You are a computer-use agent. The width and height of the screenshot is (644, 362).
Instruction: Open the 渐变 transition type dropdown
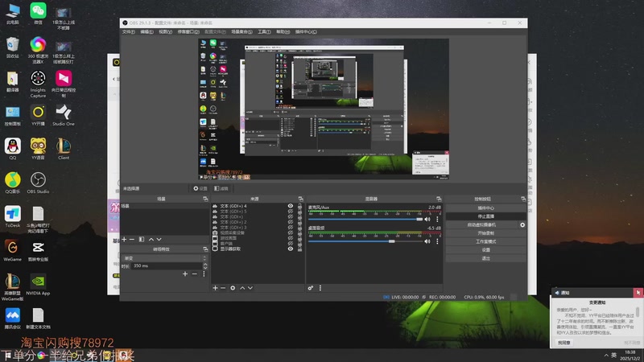163,257
